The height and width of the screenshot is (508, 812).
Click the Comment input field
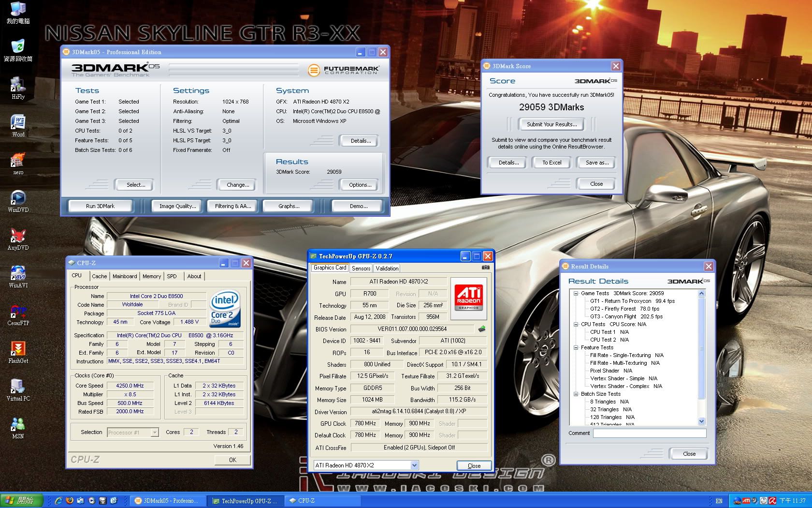(650, 433)
